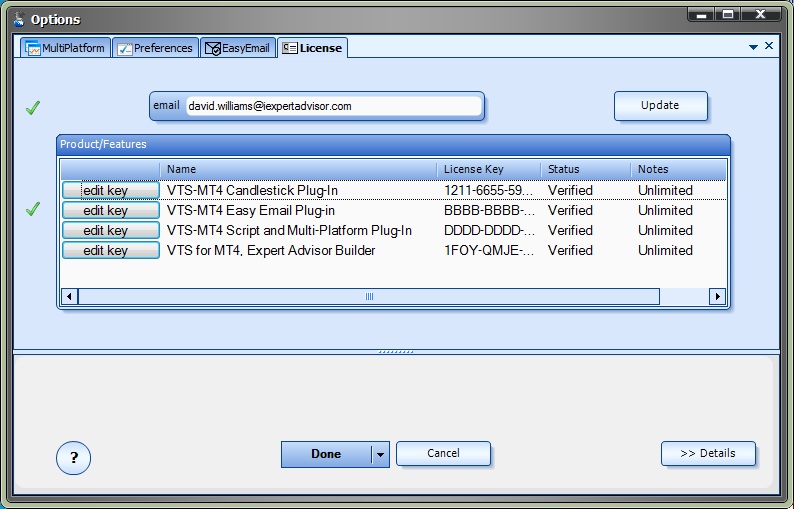Select the VTS-MT4 Candlestick Plug-In name

(252, 190)
